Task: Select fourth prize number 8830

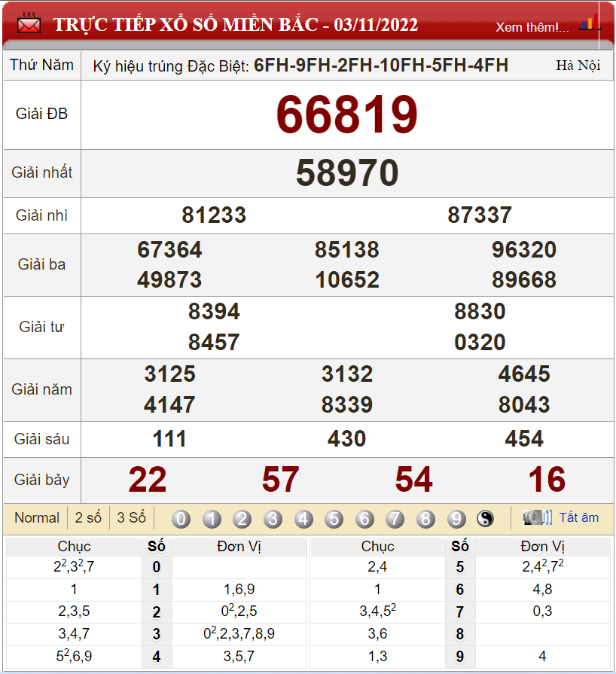Action: click(480, 312)
